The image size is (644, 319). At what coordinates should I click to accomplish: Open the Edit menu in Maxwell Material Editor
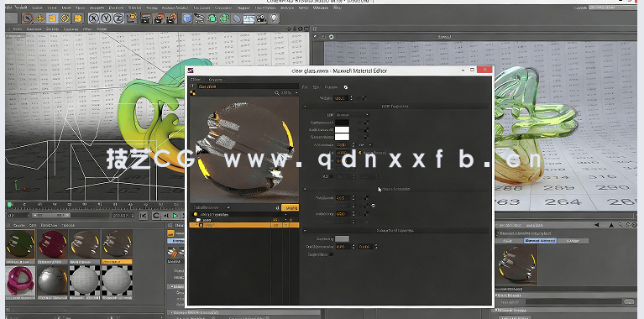317,87
